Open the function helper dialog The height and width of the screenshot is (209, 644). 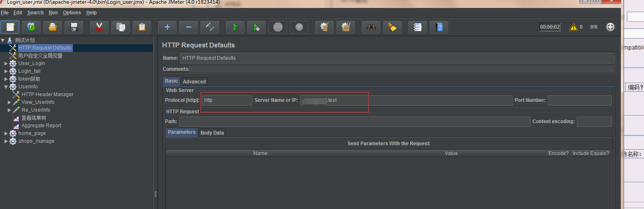click(x=418, y=27)
